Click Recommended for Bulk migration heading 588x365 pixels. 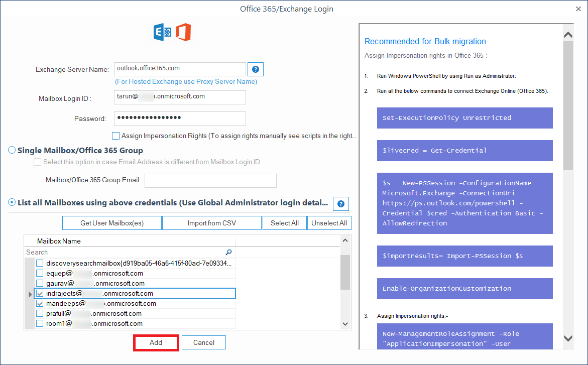(425, 41)
